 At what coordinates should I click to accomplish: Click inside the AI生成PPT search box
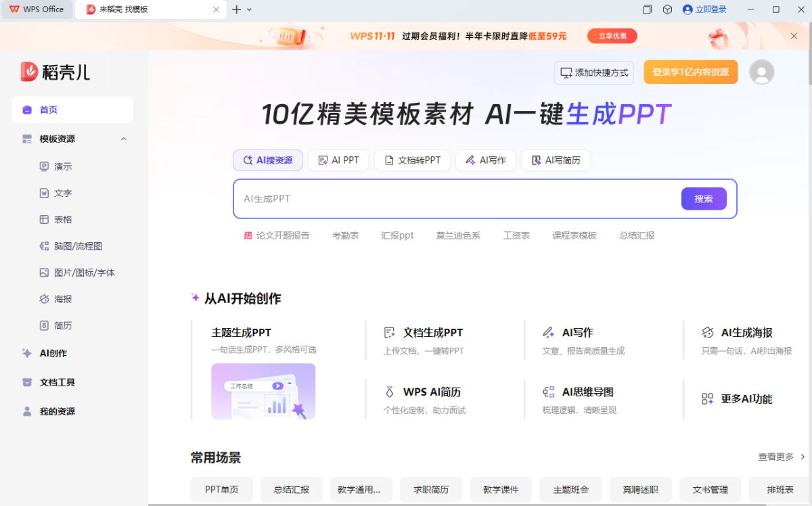(440, 198)
